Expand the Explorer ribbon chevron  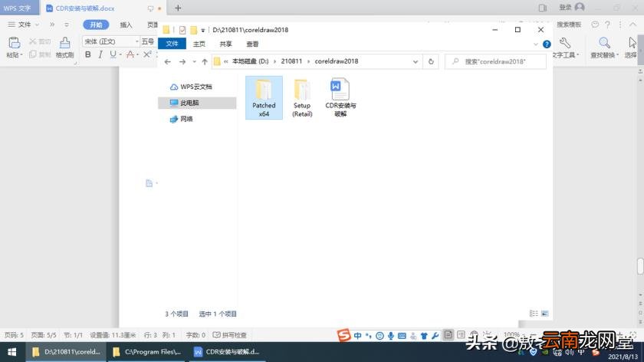pos(536,44)
